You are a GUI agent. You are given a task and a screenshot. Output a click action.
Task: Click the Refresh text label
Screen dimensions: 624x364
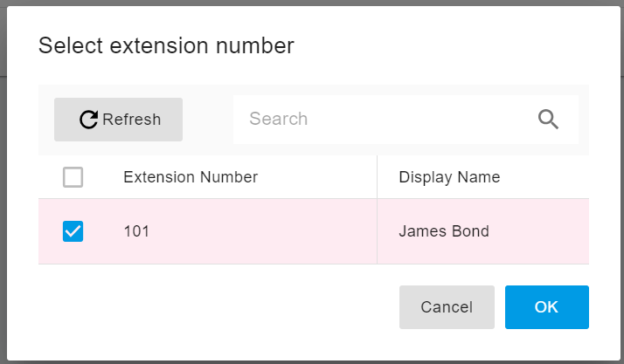click(131, 120)
